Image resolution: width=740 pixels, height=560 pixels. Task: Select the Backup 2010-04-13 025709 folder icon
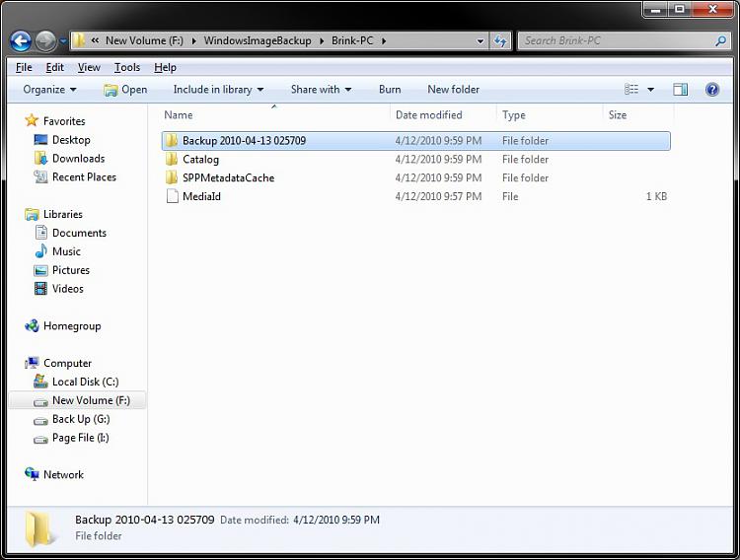tap(172, 141)
